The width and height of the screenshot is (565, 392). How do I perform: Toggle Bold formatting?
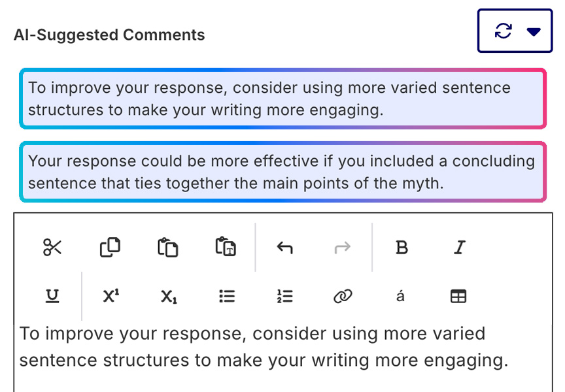(402, 248)
